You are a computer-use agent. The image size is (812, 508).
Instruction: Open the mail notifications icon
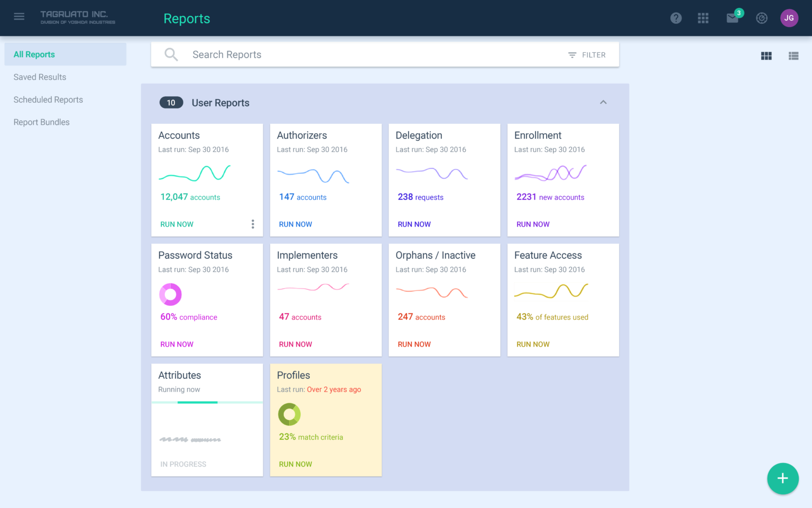click(x=732, y=18)
